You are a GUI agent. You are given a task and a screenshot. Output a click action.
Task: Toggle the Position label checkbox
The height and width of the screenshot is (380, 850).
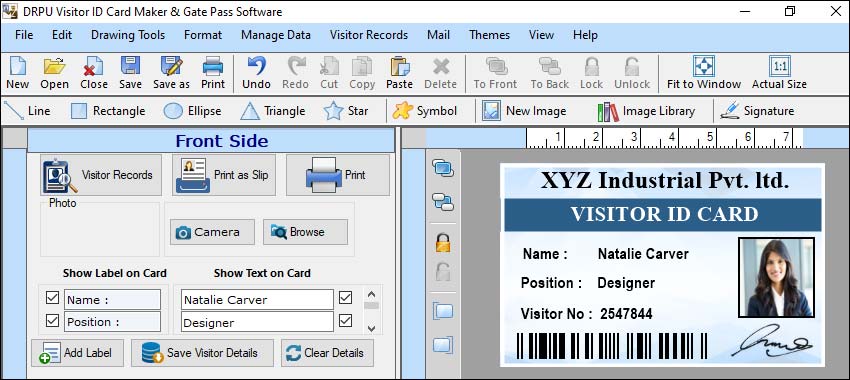pyautogui.click(x=53, y=320)
